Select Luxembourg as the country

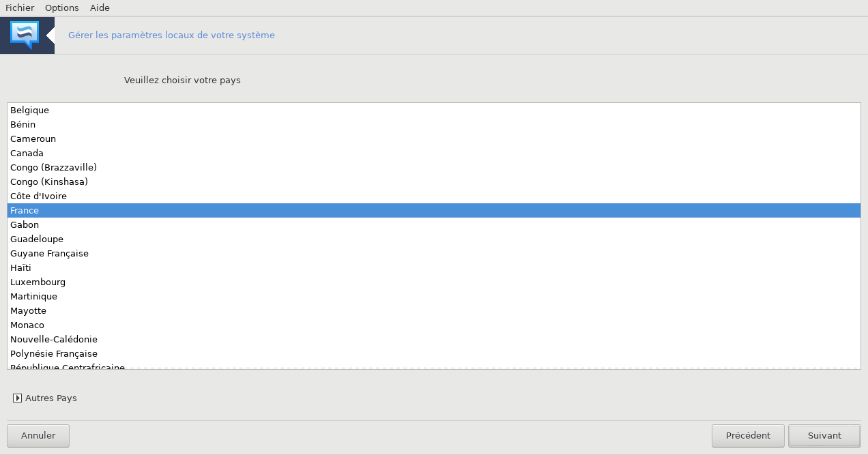click(x=434, y=282)
